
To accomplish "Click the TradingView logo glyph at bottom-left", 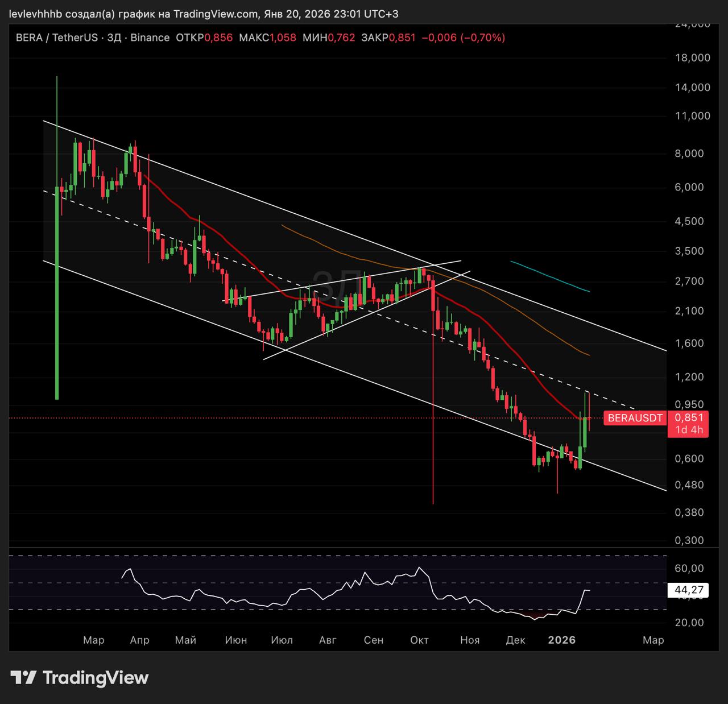I will pos(23,678).
